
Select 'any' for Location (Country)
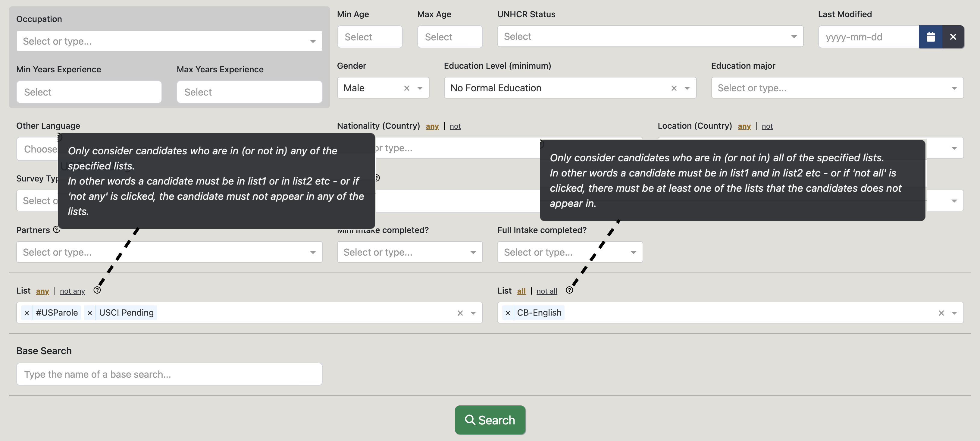click(x=744, y=126)
